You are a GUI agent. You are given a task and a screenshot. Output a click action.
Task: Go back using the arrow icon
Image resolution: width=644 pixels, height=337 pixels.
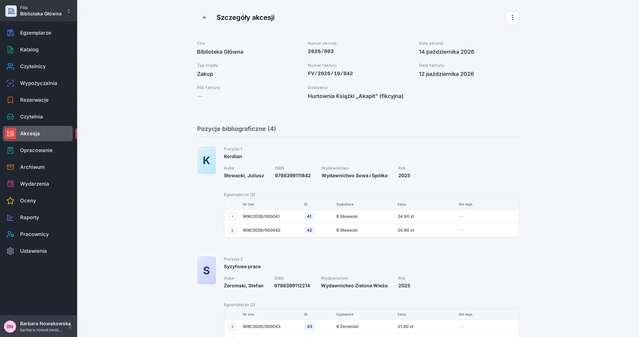[205, 17]
